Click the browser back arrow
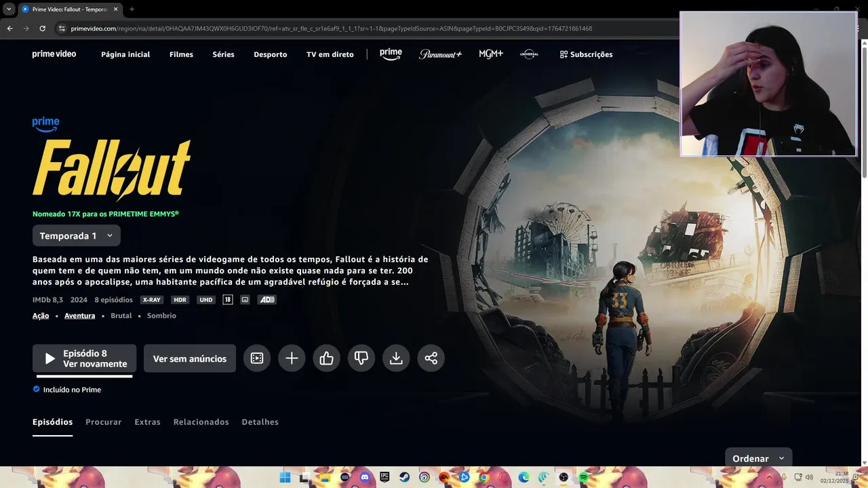This screenshot has width=868, height=488. click(9, 28)
